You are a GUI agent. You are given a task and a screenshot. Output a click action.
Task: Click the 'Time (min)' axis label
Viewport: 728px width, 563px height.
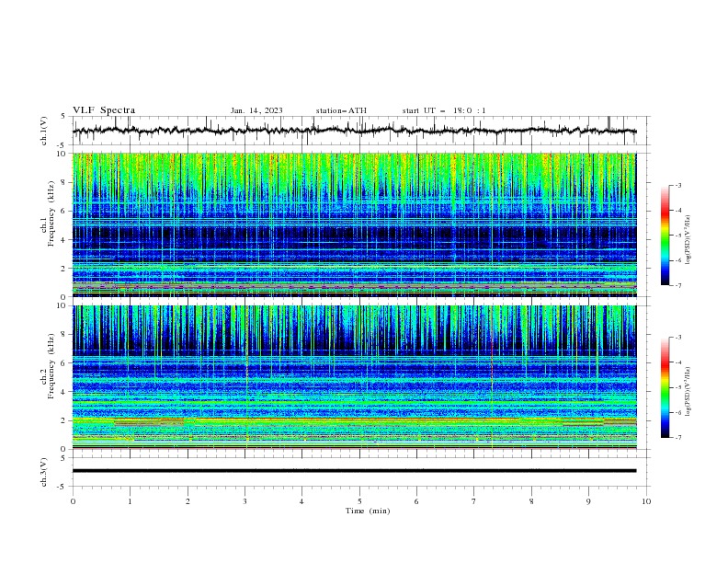click(x=368, y=511)
